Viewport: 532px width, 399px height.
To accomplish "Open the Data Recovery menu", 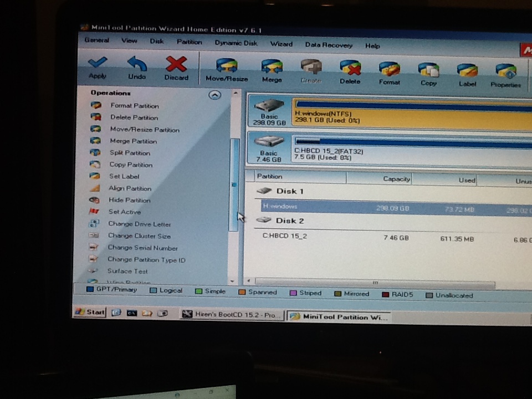I will [329, 45].
